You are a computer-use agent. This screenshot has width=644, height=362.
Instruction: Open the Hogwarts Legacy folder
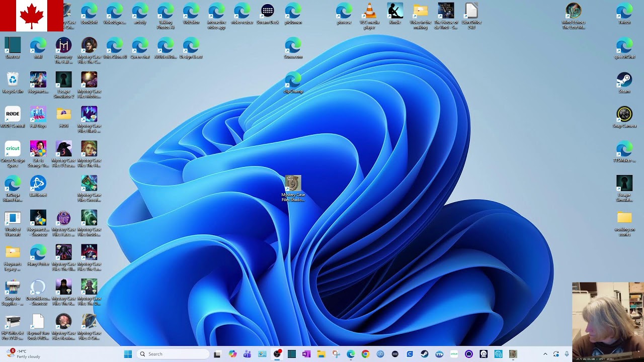(13, 258)
